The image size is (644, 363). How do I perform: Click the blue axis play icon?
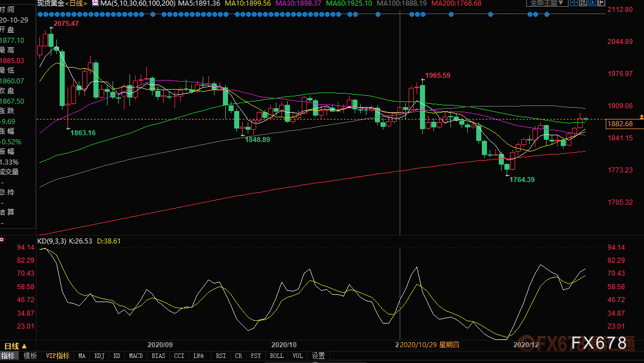coord(592,2)
